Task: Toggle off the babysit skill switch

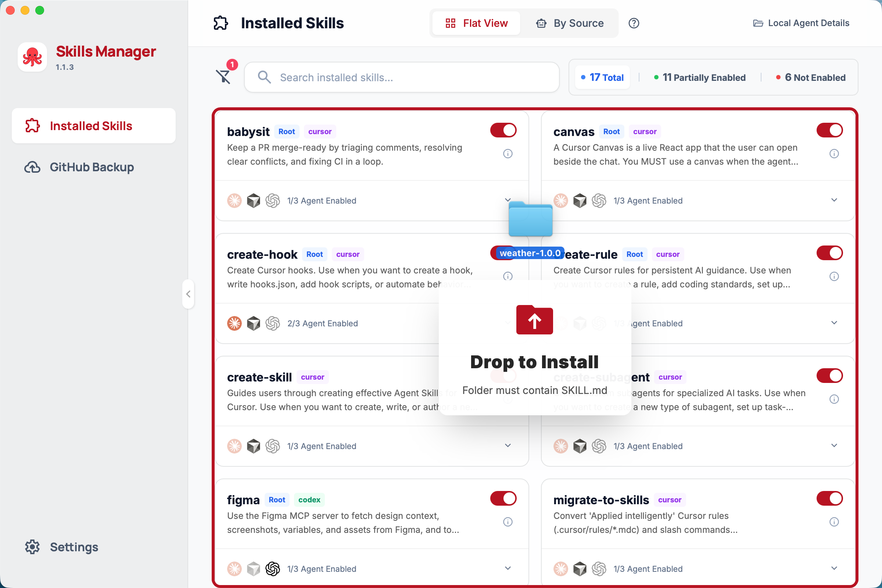Action: point(503,130)
